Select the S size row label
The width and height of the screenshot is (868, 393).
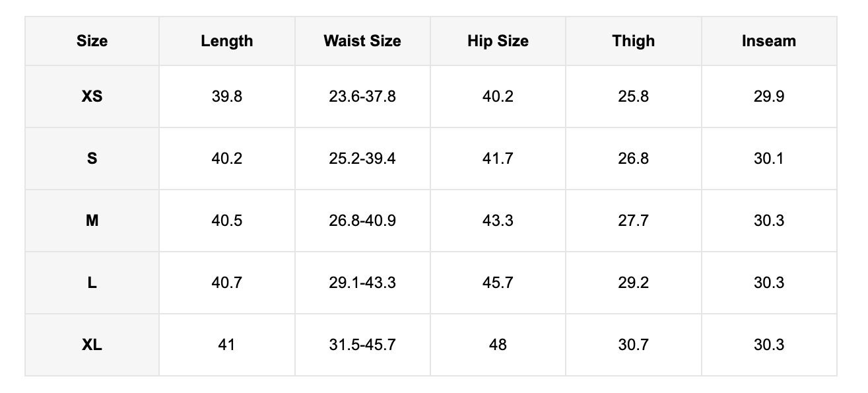click(x=92, y=159)
